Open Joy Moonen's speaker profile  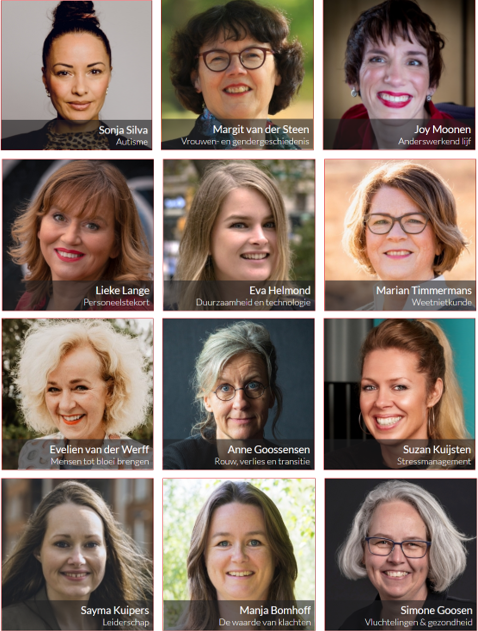(399, 75)
